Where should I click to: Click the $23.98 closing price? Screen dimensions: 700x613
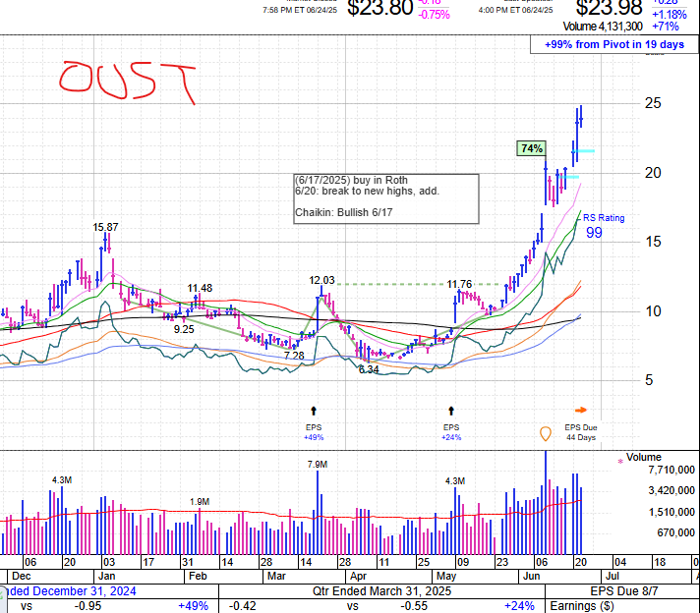[609, 8]
